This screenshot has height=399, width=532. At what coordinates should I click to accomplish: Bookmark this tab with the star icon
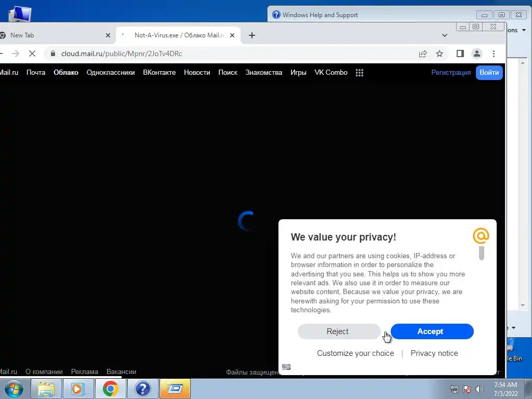click(x=440, y=54)
